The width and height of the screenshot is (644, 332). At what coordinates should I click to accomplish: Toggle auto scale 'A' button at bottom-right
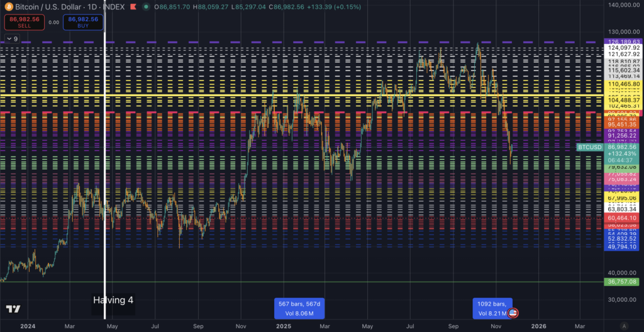(623, 326)
